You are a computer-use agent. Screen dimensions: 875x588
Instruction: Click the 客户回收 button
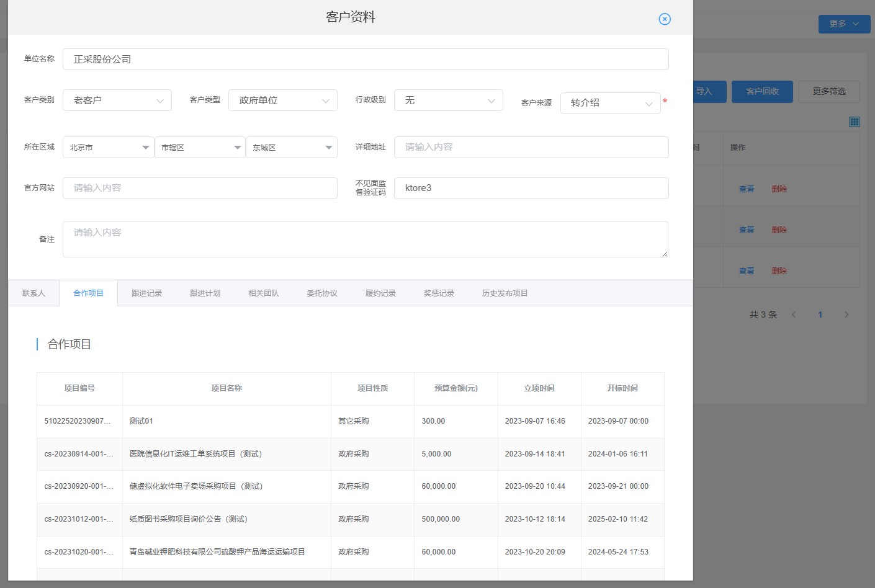[x=762, y=92]
